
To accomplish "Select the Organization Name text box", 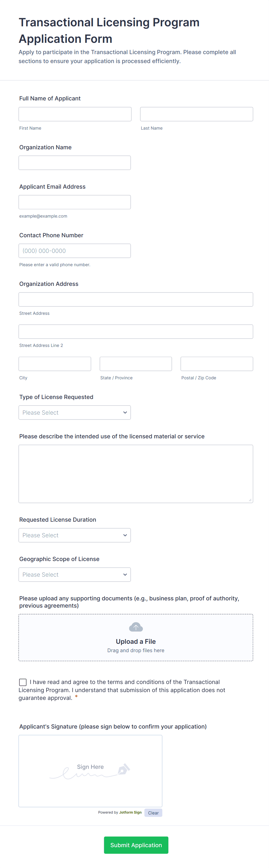I will (74, 163).
